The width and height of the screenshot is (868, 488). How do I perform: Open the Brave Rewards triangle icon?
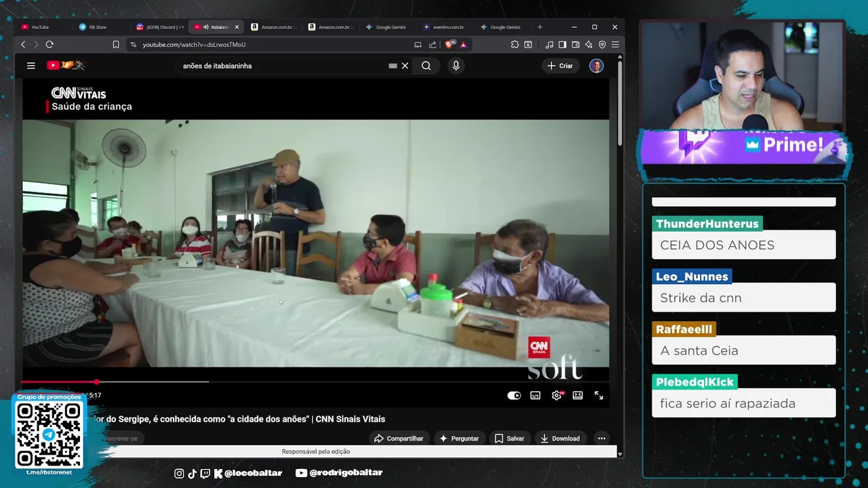tap(463, 45)
